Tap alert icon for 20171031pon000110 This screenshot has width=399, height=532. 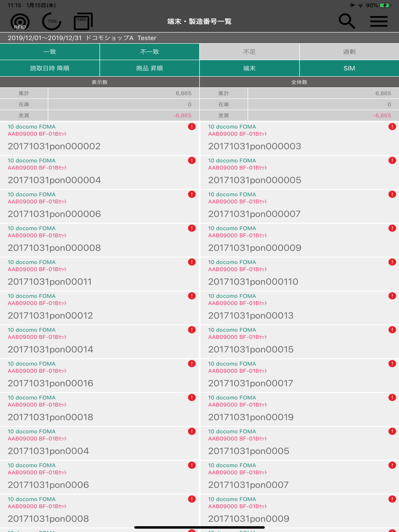[x=392, y=262]
